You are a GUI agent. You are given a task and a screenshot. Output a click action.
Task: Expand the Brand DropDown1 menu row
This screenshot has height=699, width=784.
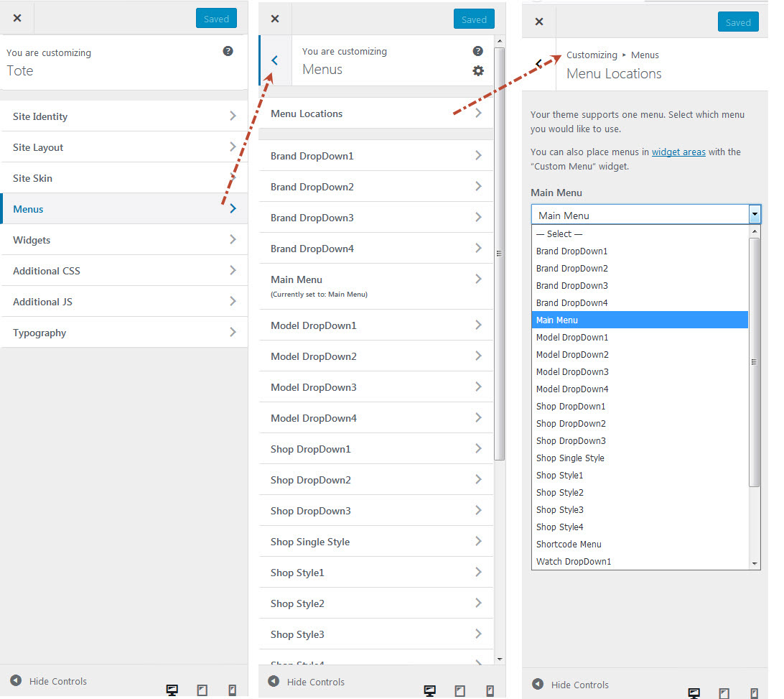pos(376,156)
